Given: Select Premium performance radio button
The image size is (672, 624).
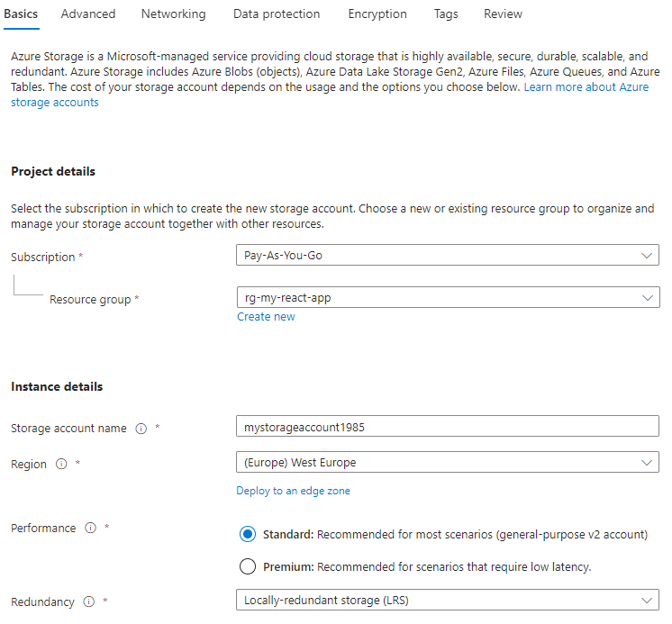Looking at the screenshot, I should (x=248, y=566).
